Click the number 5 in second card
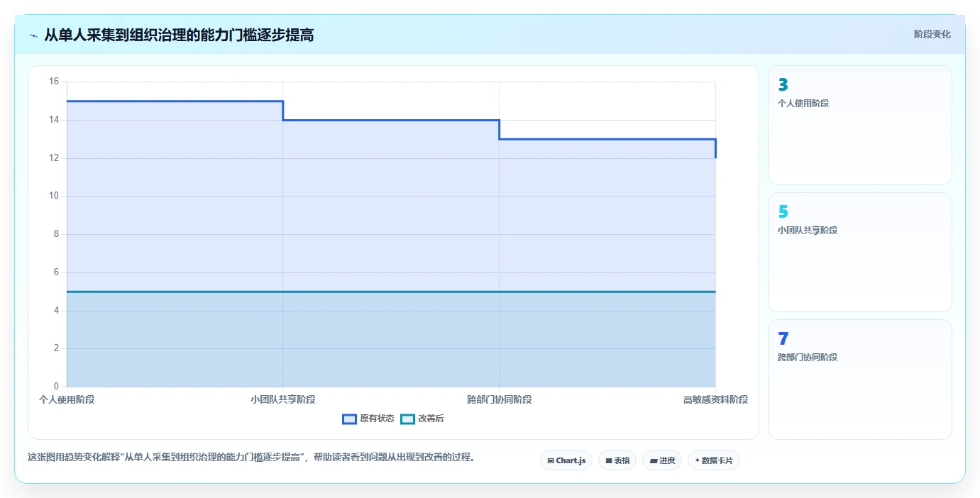The width and height of the screenshot is (980, 498). tap(783, 212)
